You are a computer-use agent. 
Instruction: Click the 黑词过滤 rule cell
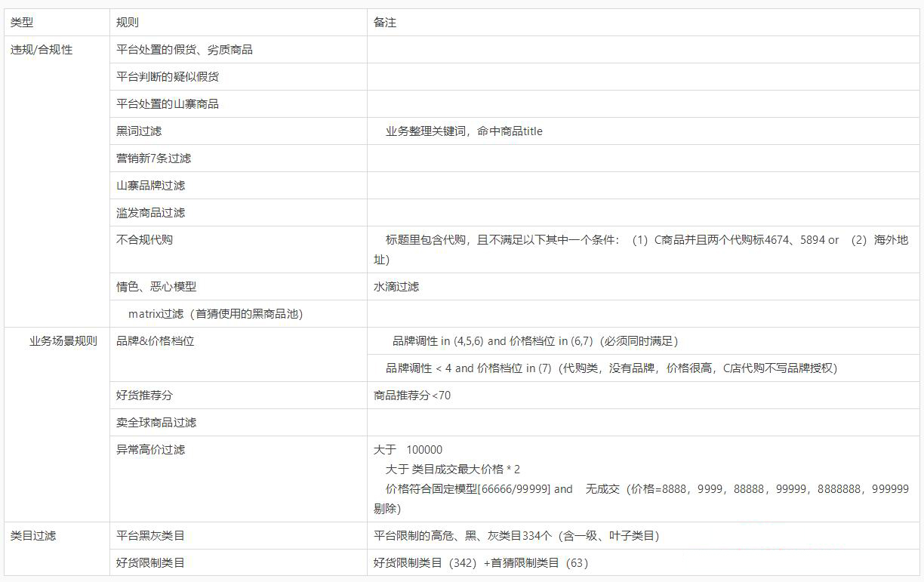pos(140,131)
